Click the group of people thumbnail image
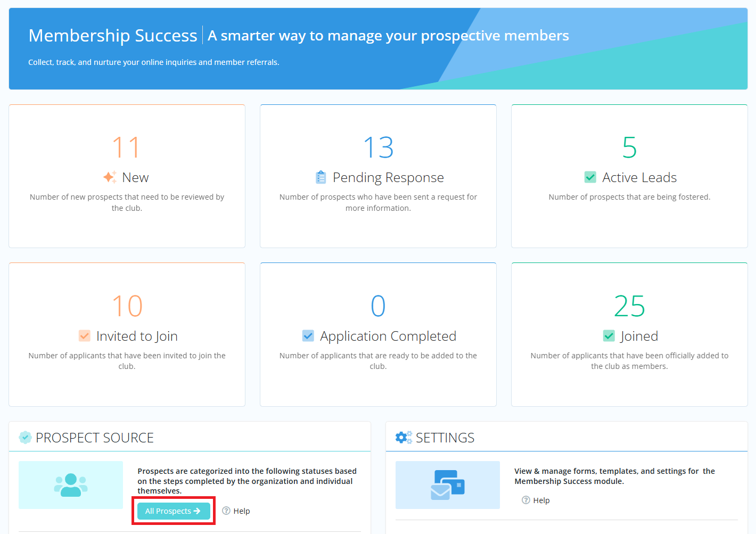 point(70,484)
